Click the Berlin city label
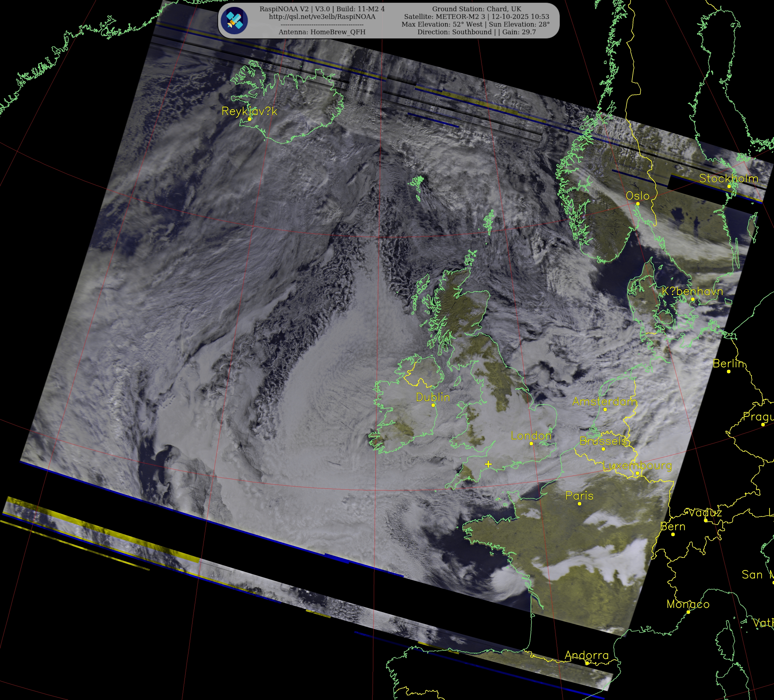 (x=728, y=363)
